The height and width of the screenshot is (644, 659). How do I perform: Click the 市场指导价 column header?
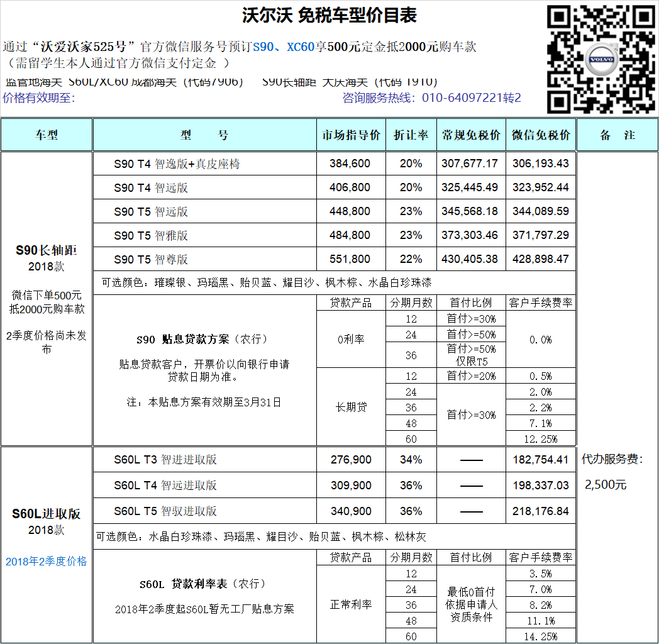coord(351,135)
